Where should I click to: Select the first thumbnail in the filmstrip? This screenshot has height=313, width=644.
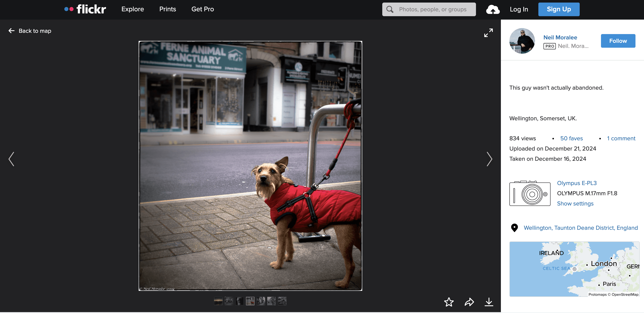tap(218, 301)
